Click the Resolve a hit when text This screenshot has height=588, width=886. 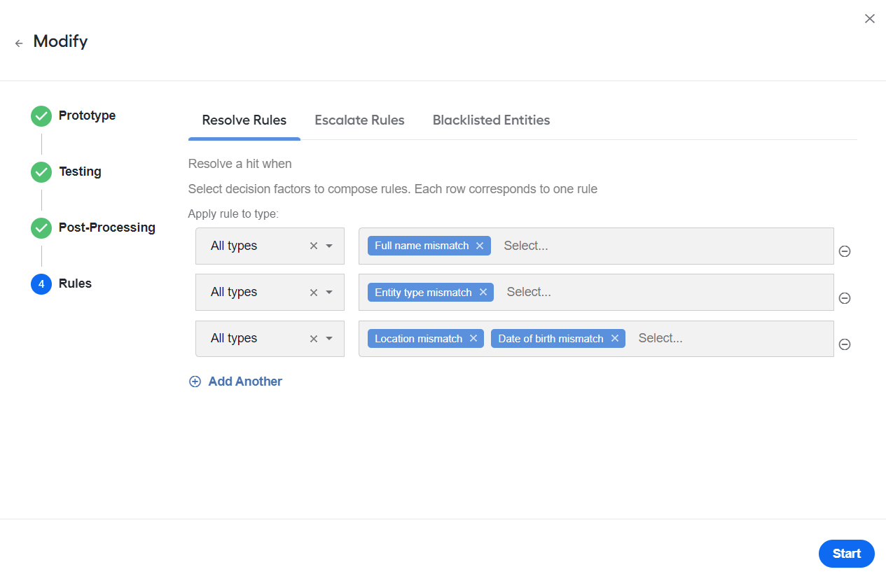click(x=240, y=164)
